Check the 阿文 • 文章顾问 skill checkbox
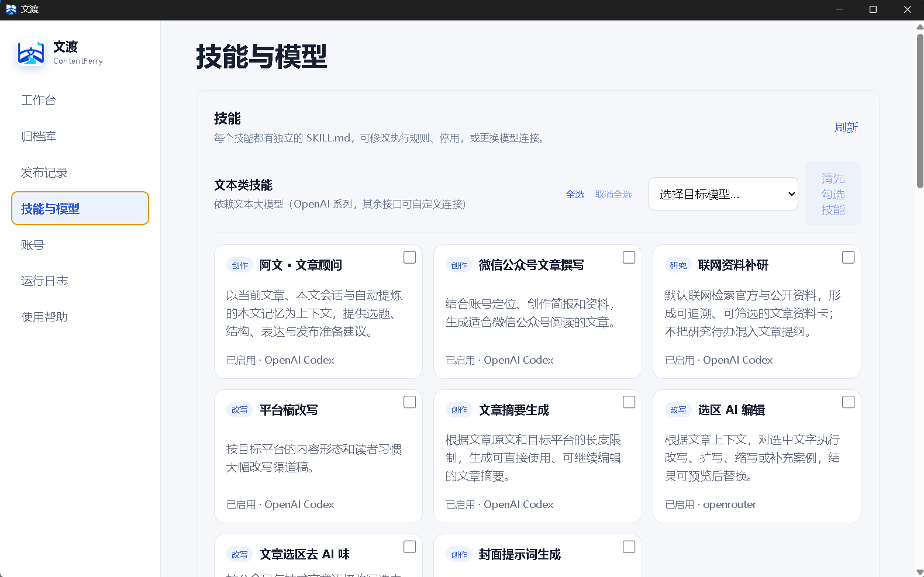The width and height of the screenshot is (924, 577). coord(410,257)
